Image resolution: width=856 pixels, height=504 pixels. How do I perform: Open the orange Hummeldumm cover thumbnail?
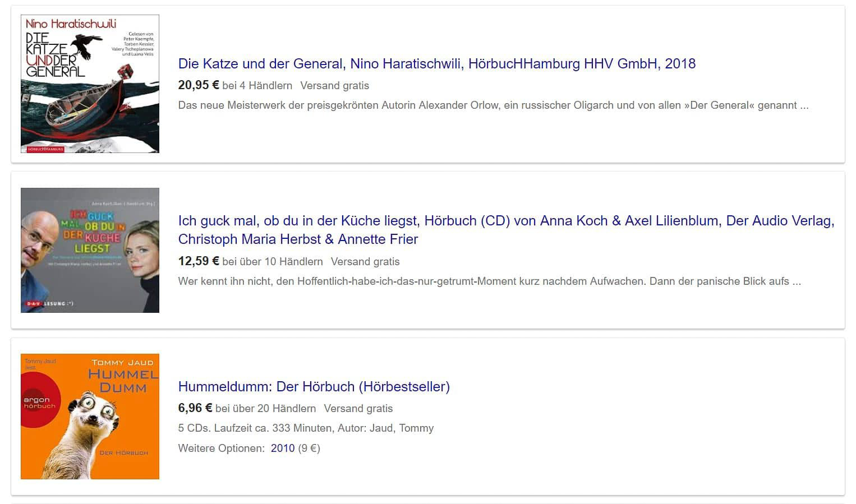90,417
